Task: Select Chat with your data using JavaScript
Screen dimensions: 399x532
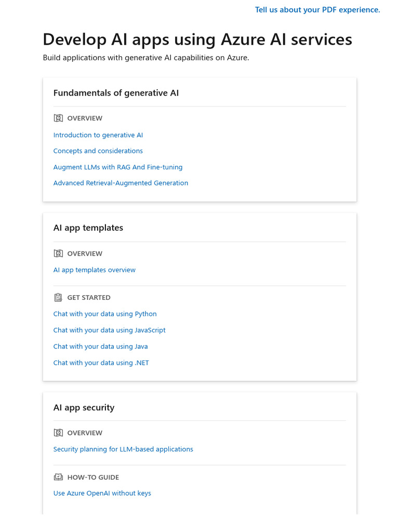Action: tap(110, 330)
